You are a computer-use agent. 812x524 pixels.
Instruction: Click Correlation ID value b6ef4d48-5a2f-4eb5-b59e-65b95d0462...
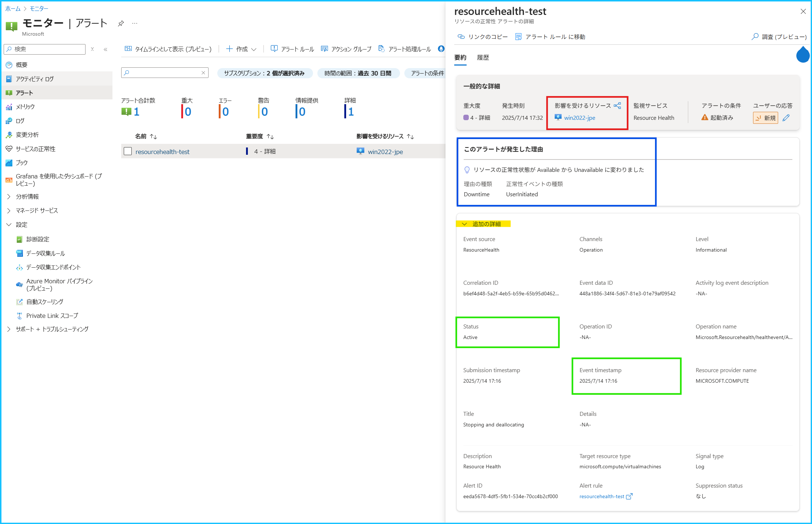click(511, 293)
